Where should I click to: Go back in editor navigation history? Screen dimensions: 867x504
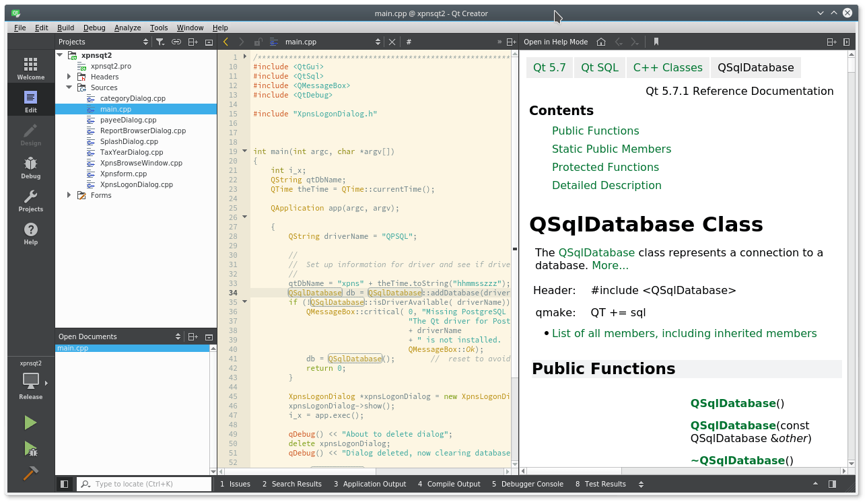click(x=226, y=42)
